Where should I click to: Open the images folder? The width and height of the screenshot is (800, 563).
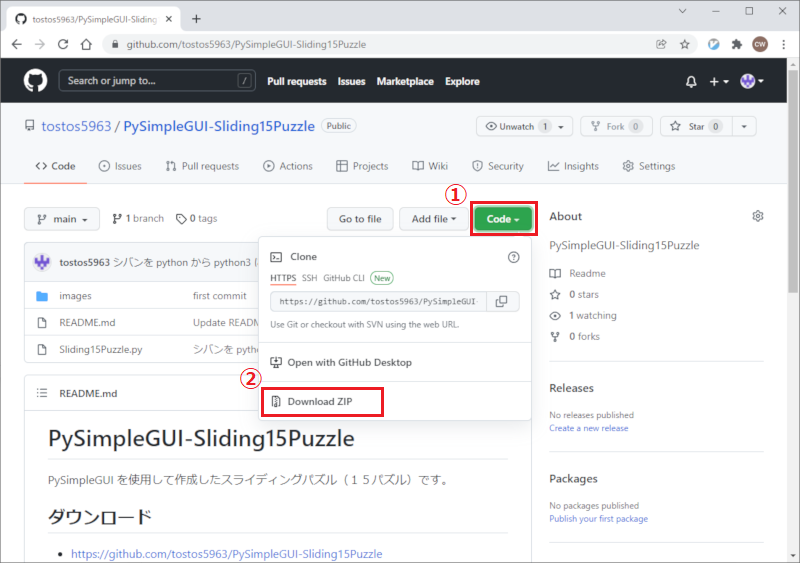pos(76,296)
